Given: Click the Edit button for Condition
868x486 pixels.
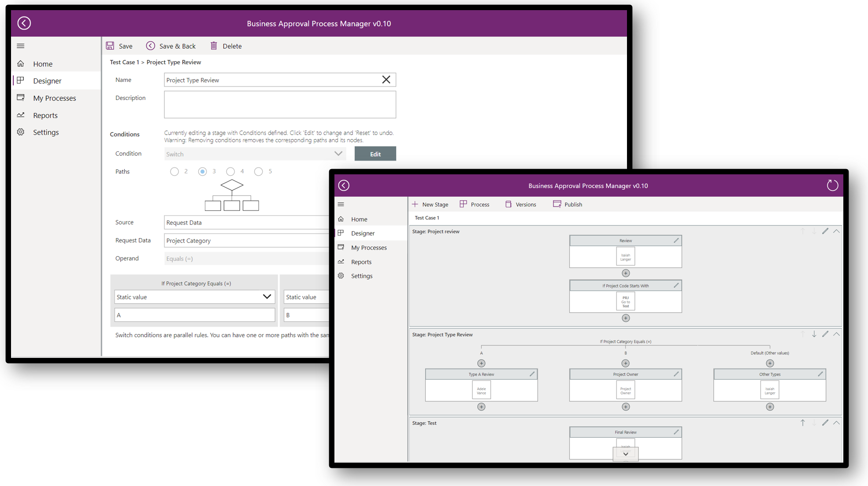Looking at the screenshot, I should (x=375, y=154).
